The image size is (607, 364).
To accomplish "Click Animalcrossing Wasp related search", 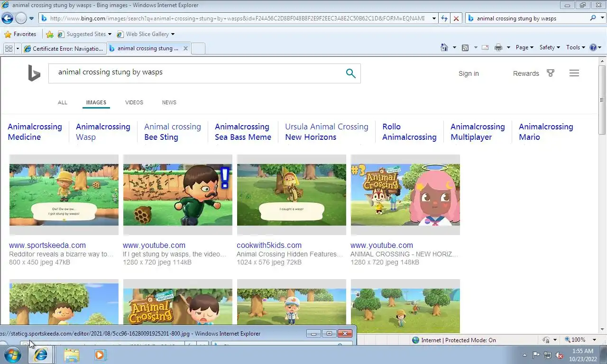I will click(x=103, y=132).
